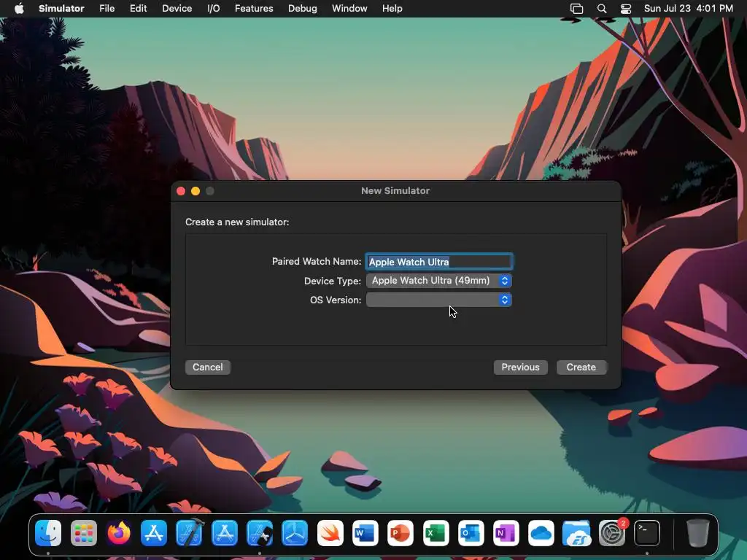This screenshot has height=560, width=747.
Task: Open the empty OS Version dropdown
Action: pyautogui.click(x=438, y=300)
